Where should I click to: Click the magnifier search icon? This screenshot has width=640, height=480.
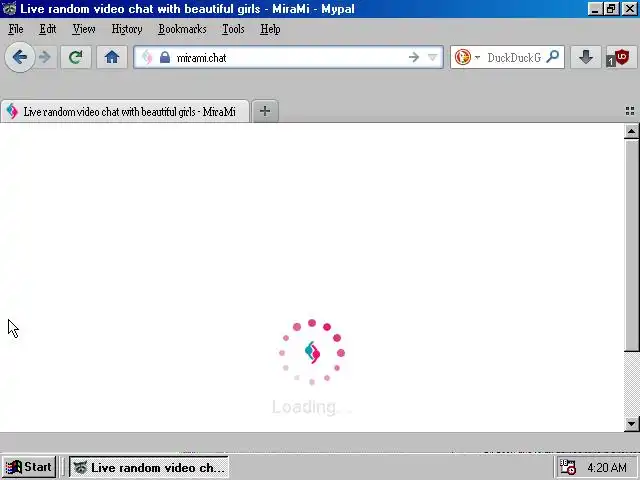pyautogui.click(x=553, y=57)
